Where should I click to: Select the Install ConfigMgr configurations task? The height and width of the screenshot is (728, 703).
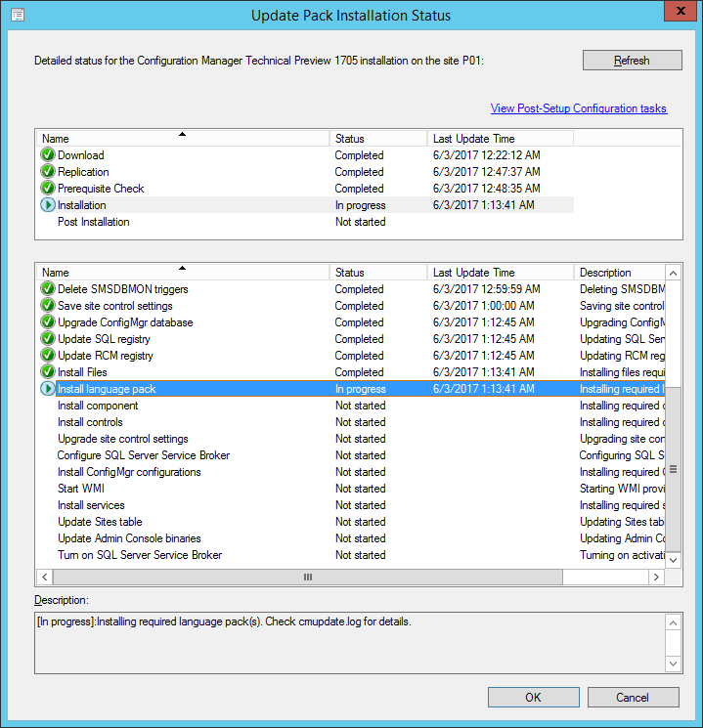click(x=351, y=472)
